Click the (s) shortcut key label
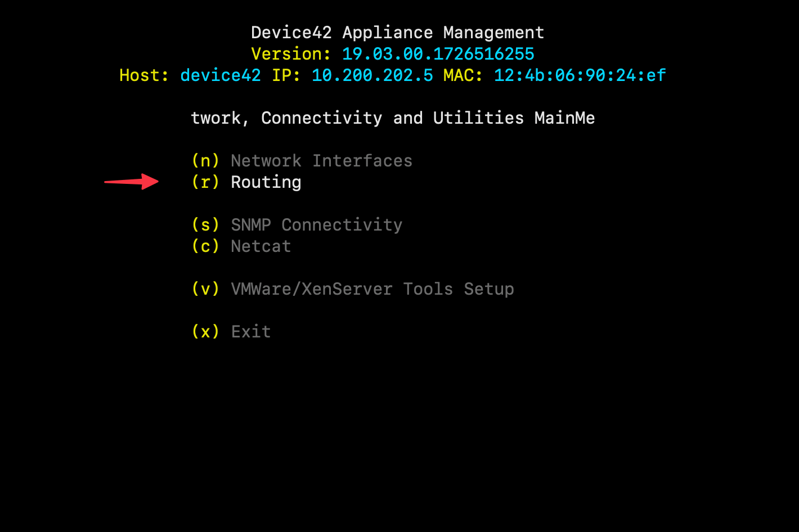 tap(205, 224)
